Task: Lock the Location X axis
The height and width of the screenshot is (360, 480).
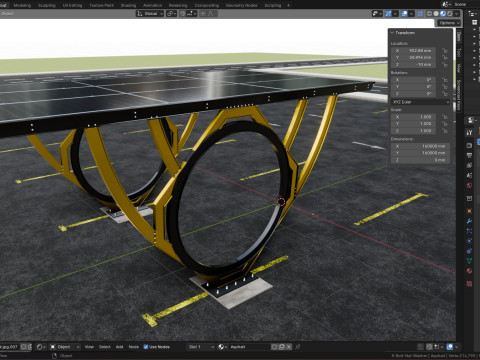Action: [x=444, y=51]
